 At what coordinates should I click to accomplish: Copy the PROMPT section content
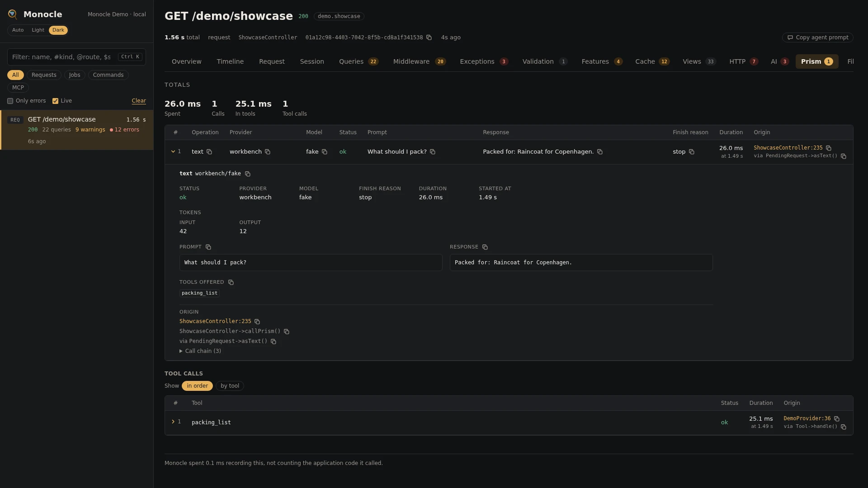click(x=208, y=247)
